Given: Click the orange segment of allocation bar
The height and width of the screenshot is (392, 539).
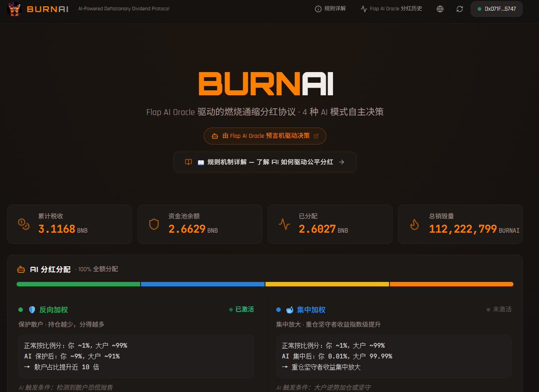Looking at the screenshot, I should tap(451, 284).
